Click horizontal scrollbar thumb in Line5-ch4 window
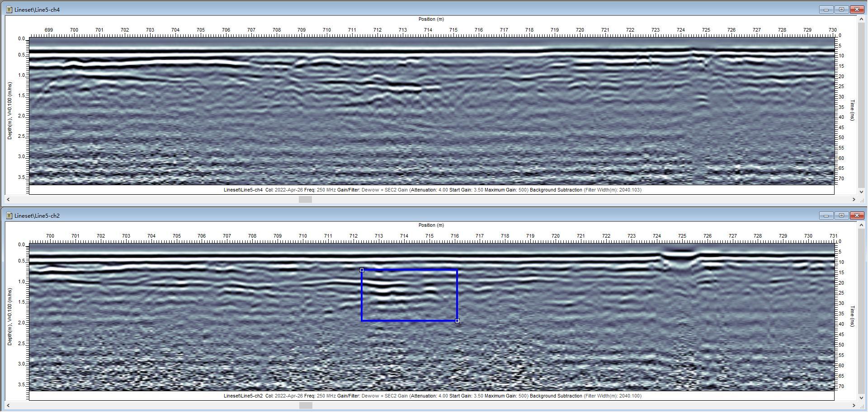Viewport: 868px width, 412px height. pyautogui.click(x=305, y=199)
